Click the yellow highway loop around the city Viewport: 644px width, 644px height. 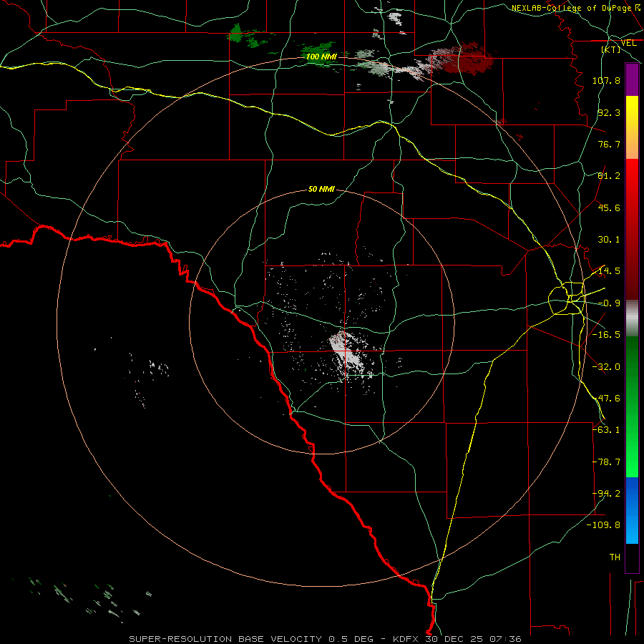[x=567, y=298]
